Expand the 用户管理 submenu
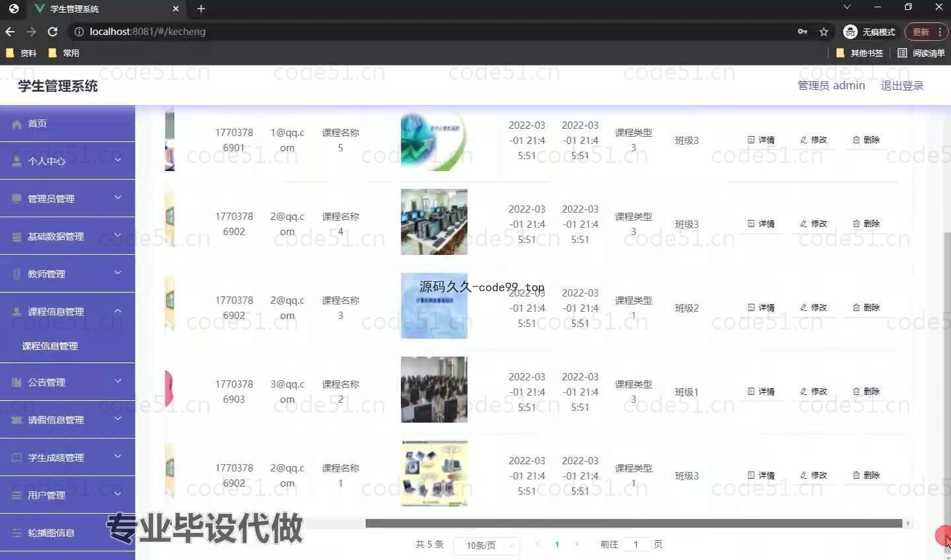The height and width of the screenshot is (560, 951). click(118, 494)
